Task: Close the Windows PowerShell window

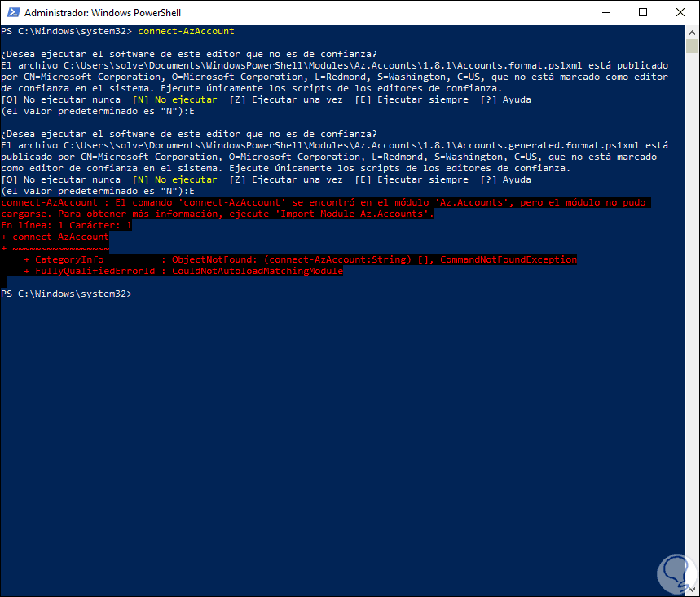Action: coord(680,12)
